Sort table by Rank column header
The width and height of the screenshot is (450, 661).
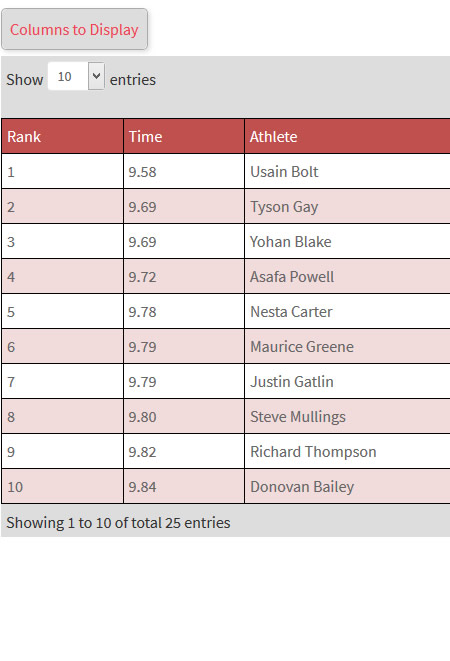click(62, 136)
